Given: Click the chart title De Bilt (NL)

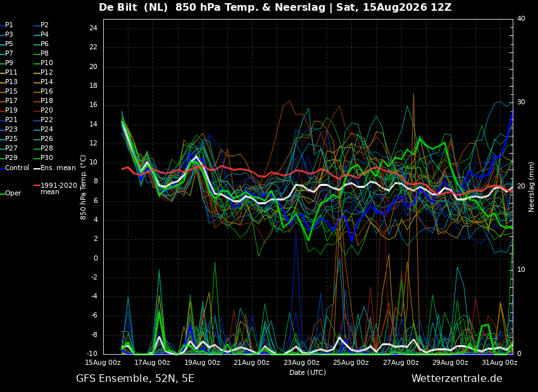Looking at the screenshot, I should tap(134, 7).
